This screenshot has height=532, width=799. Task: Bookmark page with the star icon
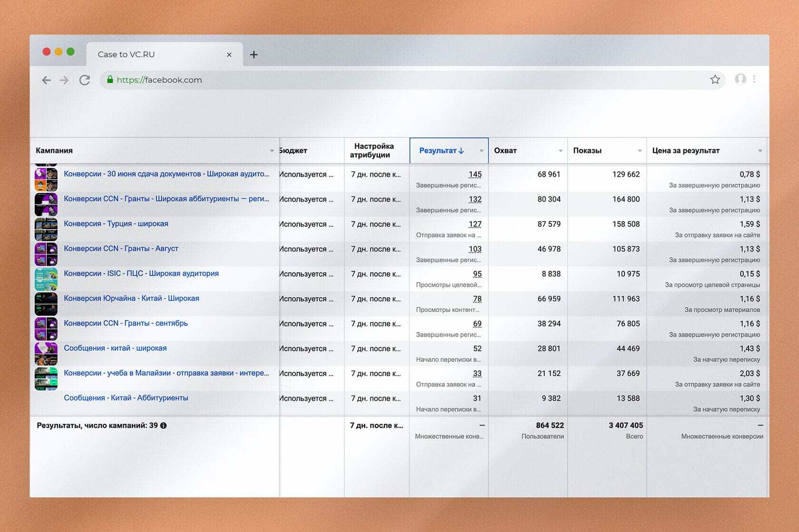pyautogui.click(x=715, y=80)
